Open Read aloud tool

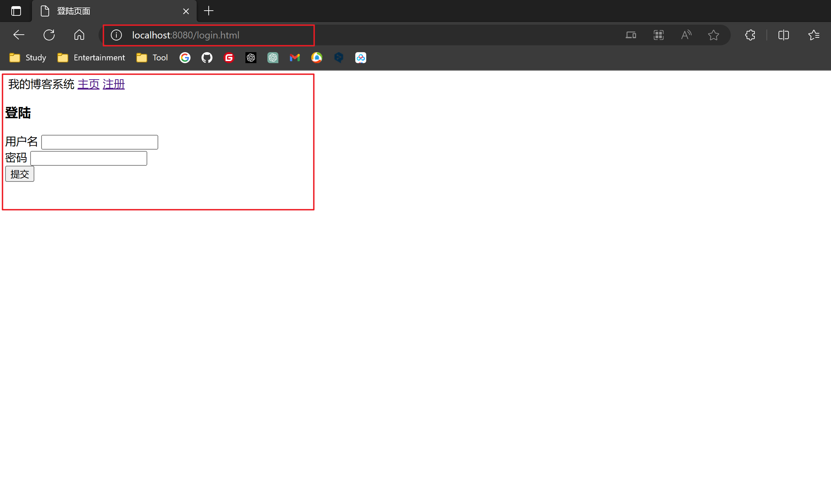click(686, 35)
